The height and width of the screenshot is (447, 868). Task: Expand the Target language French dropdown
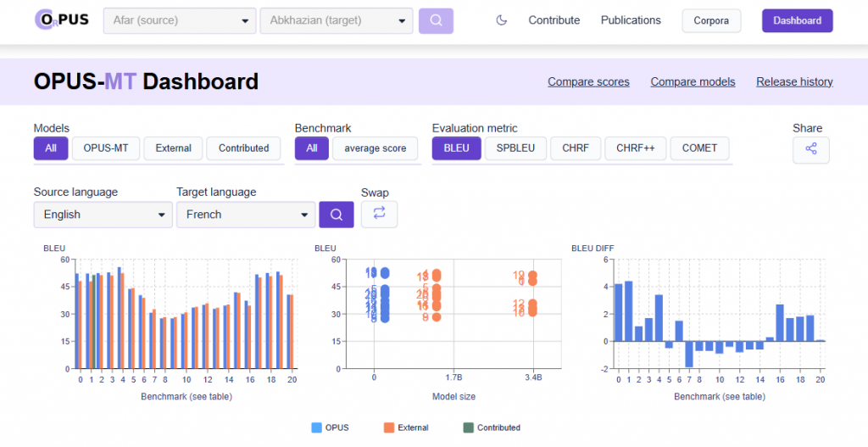pyautogui.click(x=245, y=215)
